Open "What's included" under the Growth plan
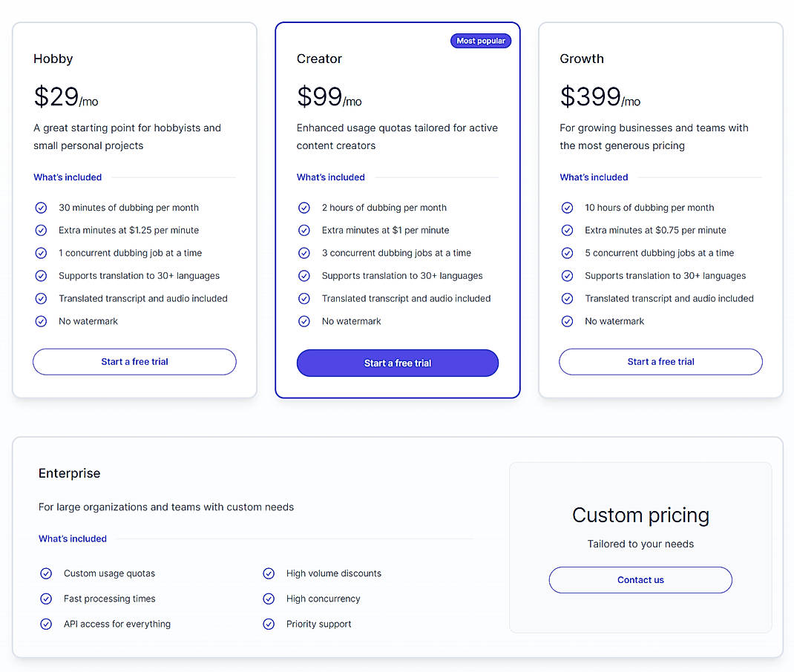Image resolution: width=794 pixels, height=672 pixels. (x=594, y=177)
